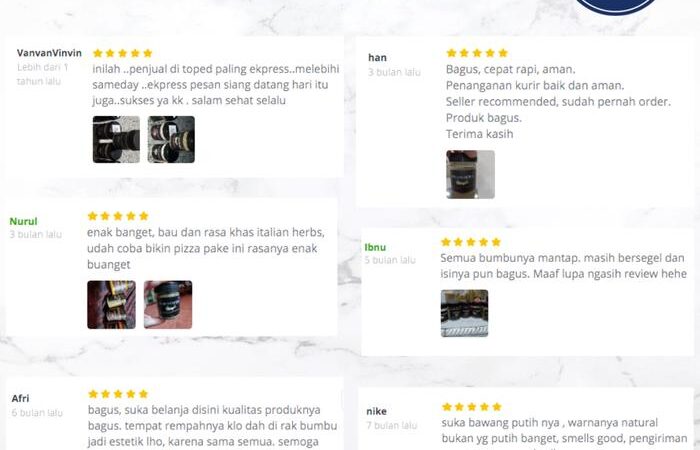
Task: View Ibnu's review product photo
Action: [x=464, y=313]
